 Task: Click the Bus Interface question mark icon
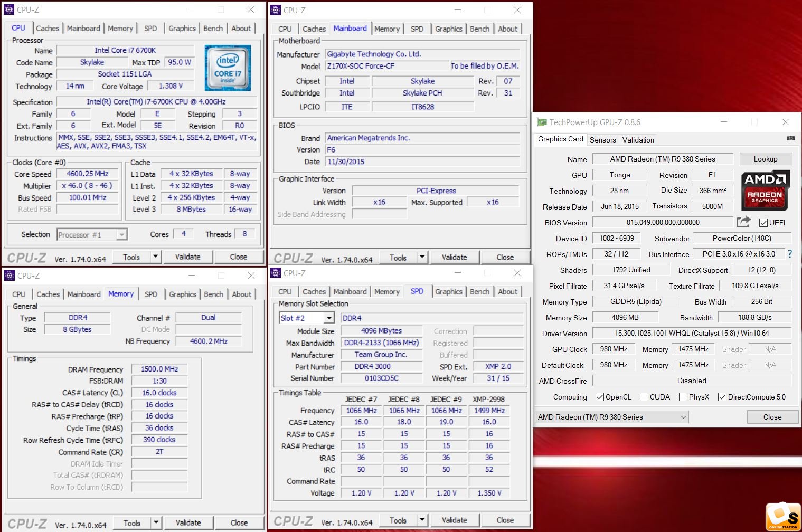790,254
